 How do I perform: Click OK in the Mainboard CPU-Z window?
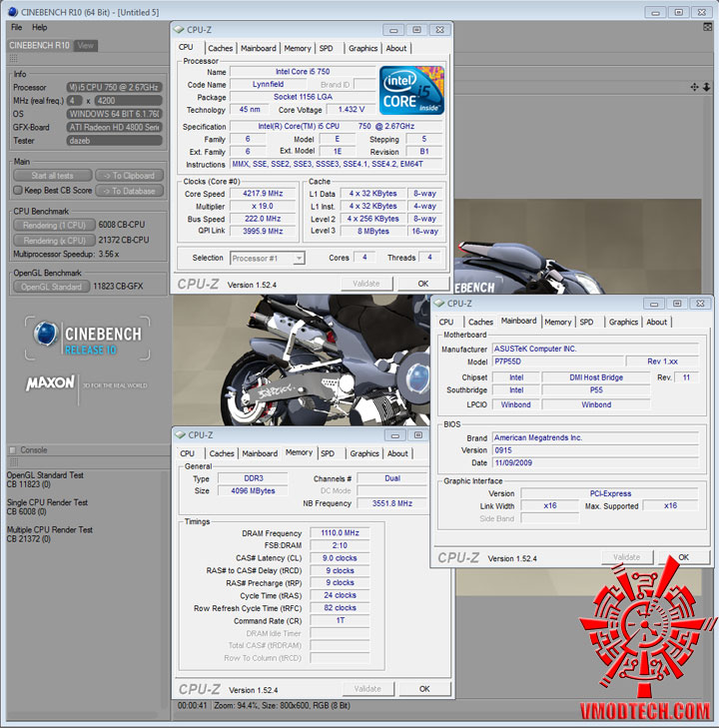click(684, 557)
